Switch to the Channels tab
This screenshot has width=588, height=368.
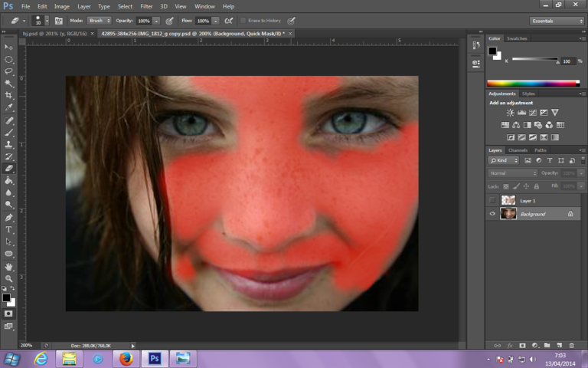coord(518,150)
